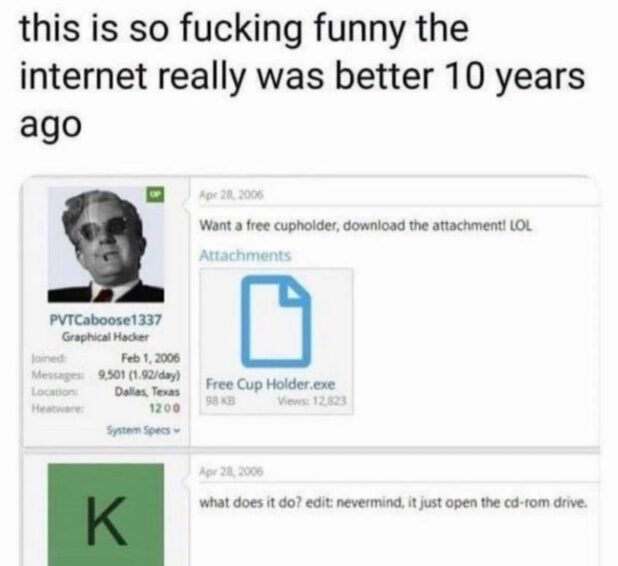Open the blue file attachment icon
This screenshot has width=618, height=566.
pos(276,321)
